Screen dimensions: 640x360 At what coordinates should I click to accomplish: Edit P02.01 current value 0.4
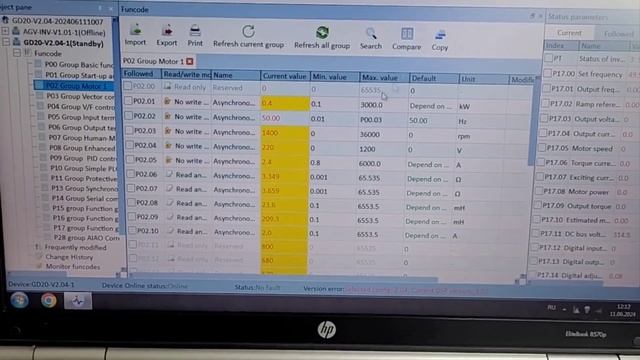pyautogui.click(x=284, y=103)
